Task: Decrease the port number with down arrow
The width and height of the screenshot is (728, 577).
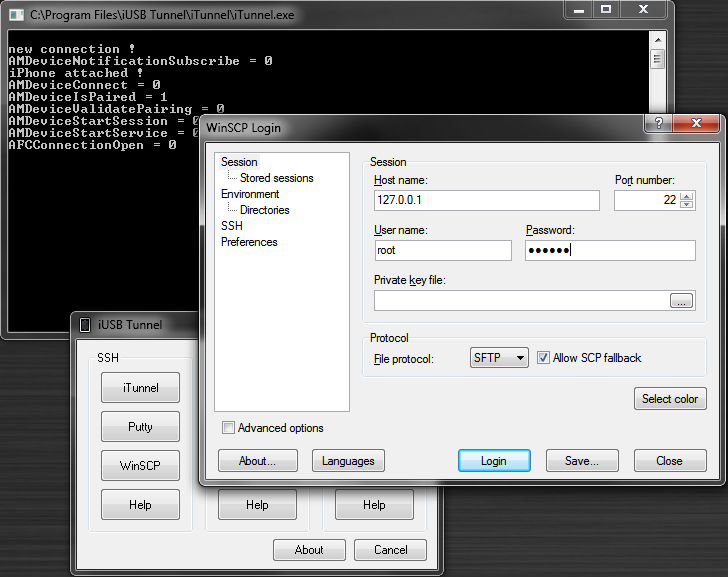Action: (687, 205)
